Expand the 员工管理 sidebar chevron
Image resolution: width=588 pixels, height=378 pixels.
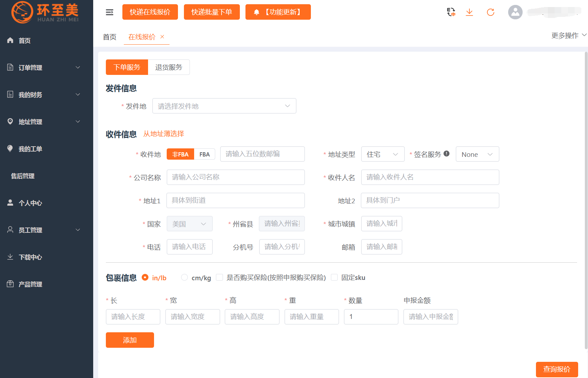tap(78, 230)
